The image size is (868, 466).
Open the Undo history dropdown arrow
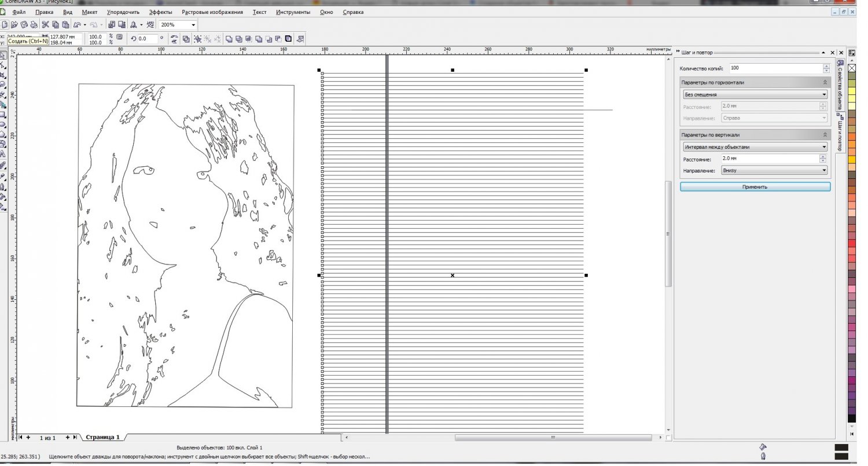click(x=85, y=25)
